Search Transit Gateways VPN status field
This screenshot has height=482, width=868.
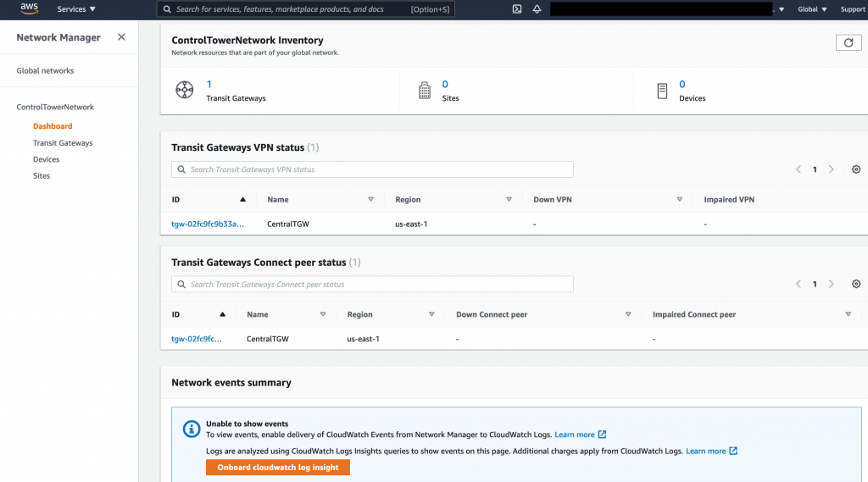[x=373, y=169]
